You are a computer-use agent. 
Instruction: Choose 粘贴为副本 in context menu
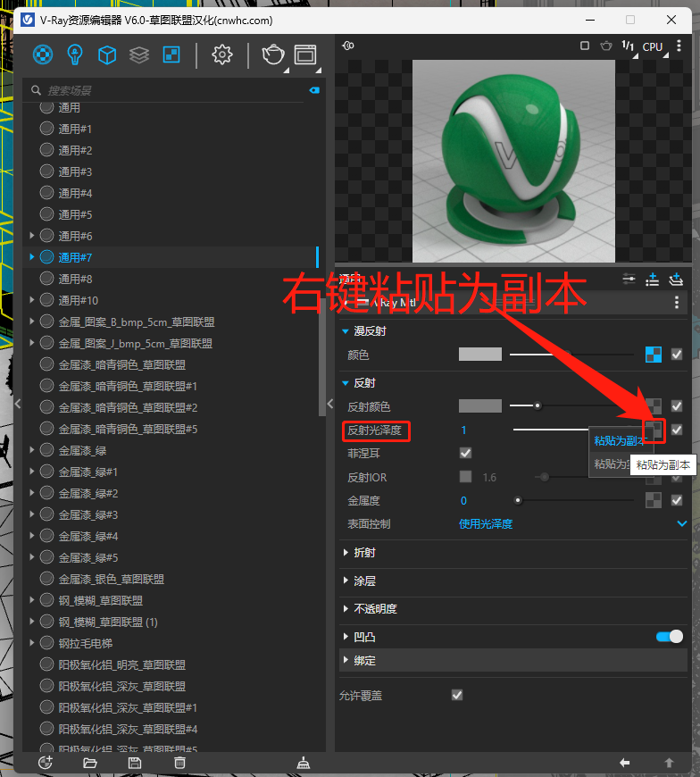pyautogui.click(x=621, y=440)
